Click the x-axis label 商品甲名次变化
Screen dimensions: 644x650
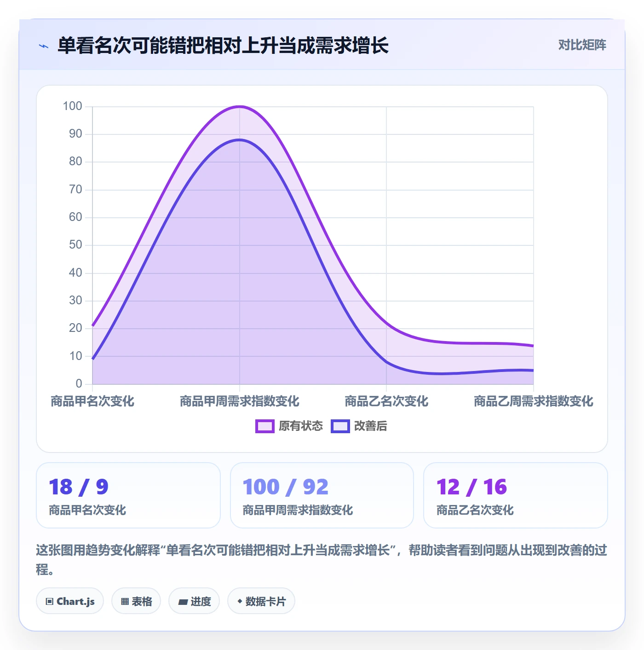point(92,401)
